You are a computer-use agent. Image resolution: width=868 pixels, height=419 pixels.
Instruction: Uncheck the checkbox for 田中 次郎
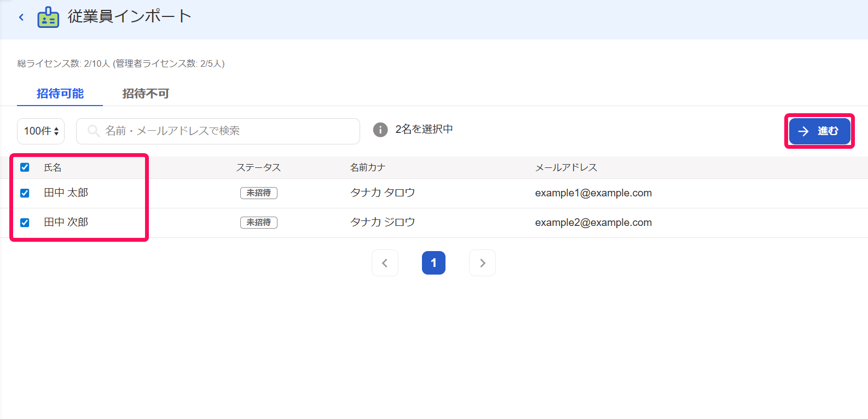point(25,223)
